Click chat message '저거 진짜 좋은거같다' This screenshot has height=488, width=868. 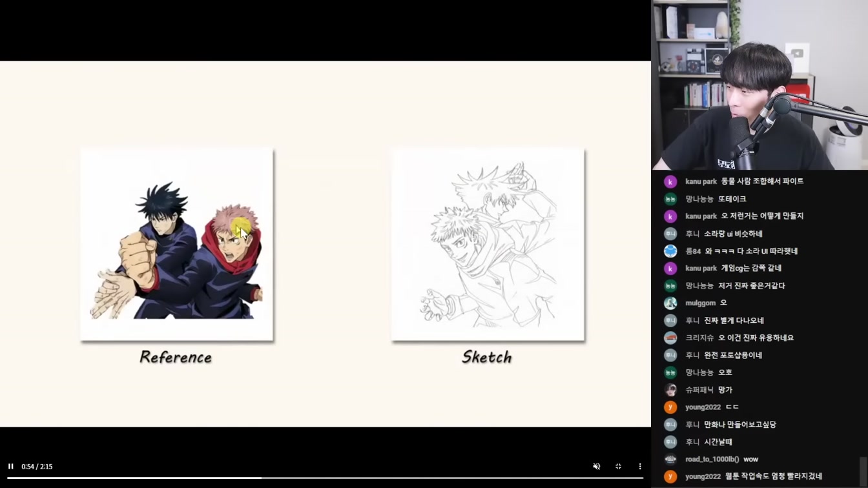point(752,286)
